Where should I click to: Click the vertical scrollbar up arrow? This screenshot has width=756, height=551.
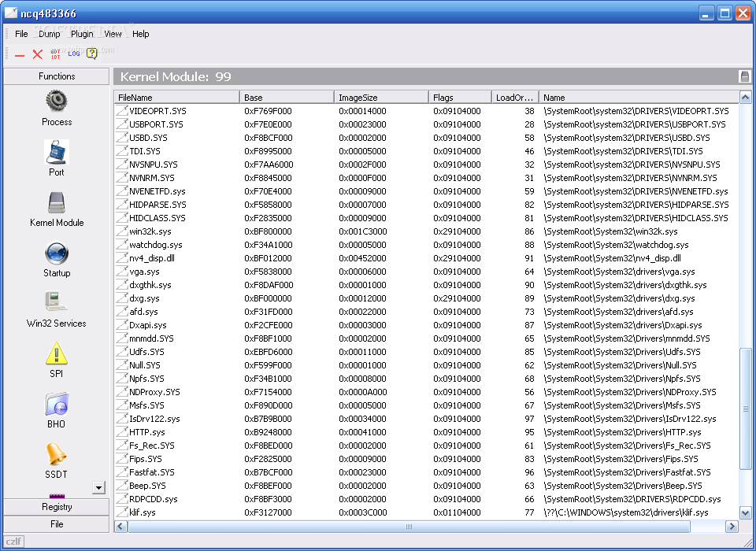coord(745,98)
